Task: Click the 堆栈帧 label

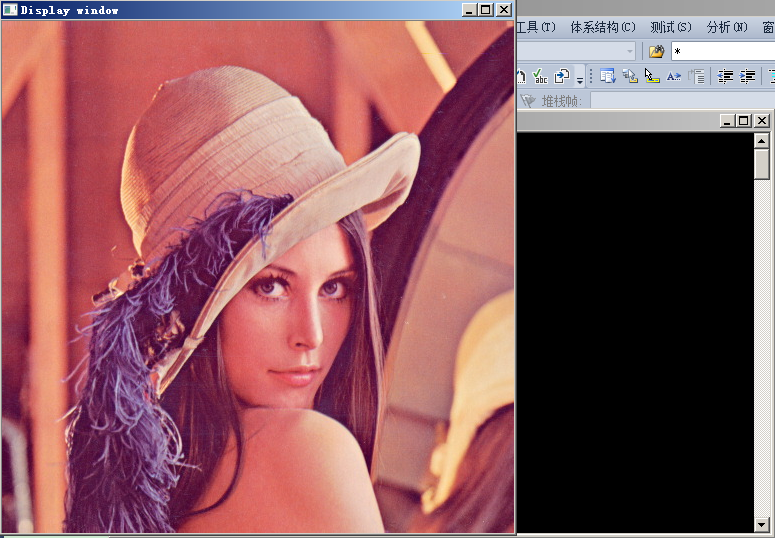Action: [562, 101]
